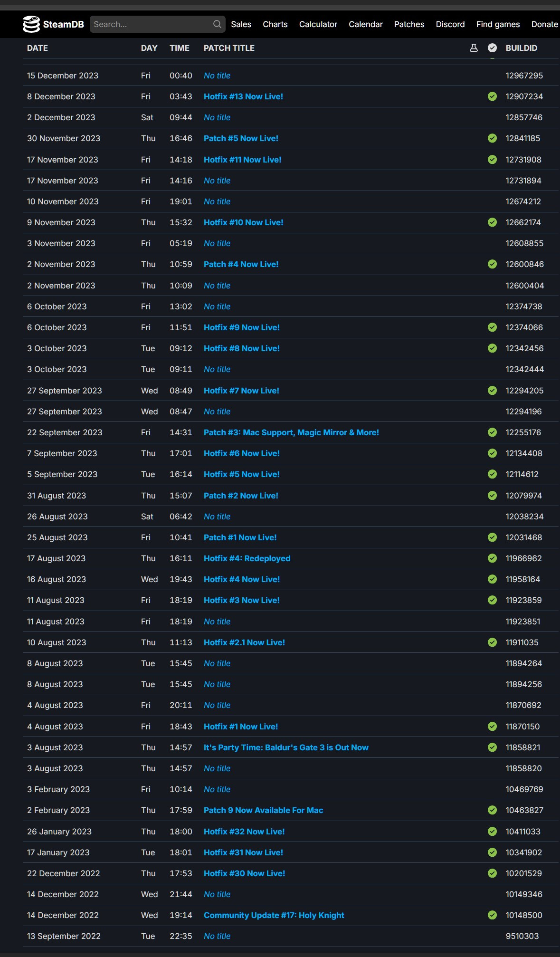This screenshot has height=957, width=560.
Task: Click the search magnifier icon
Action: pyautogui.click(x=217, y=24)
